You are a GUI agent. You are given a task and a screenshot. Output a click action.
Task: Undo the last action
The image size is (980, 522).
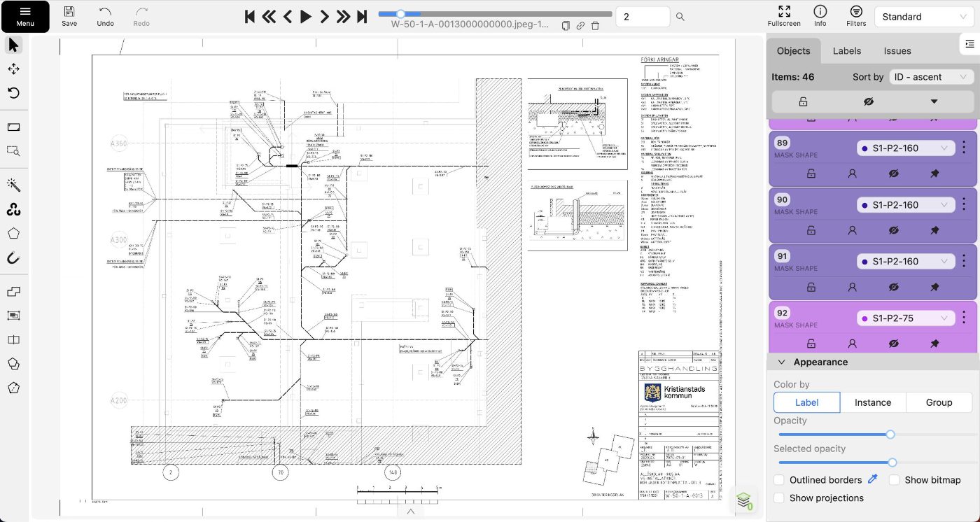105,17
